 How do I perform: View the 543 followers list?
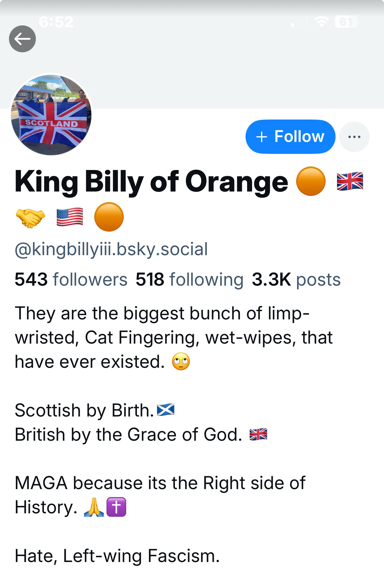71,280
